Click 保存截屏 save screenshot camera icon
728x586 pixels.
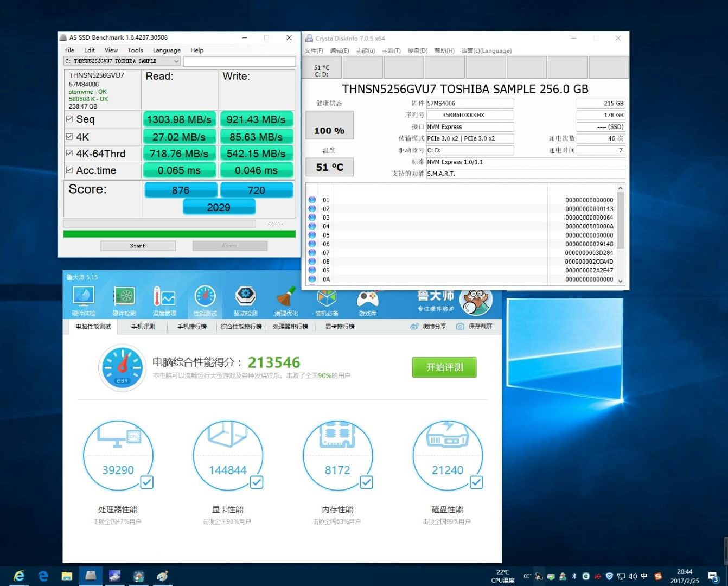point(474,326)
